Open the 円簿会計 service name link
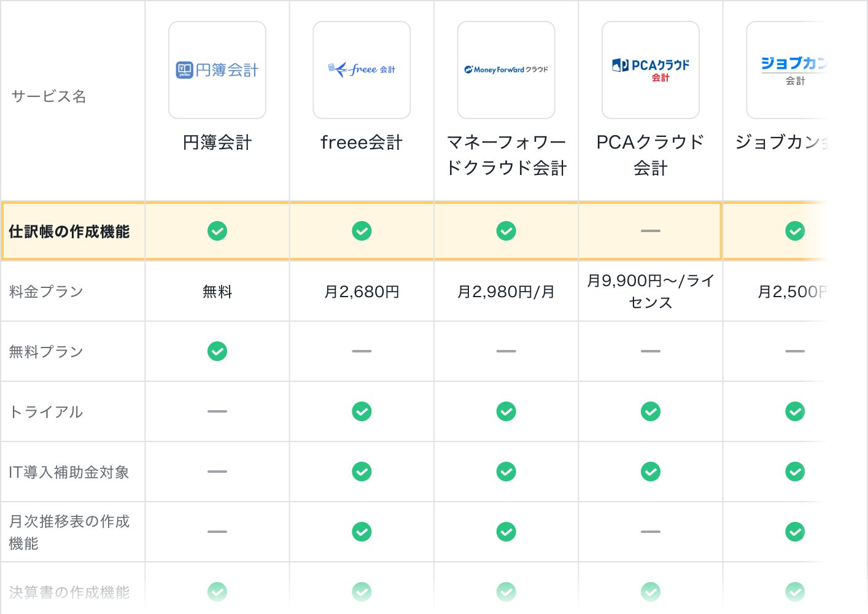Viewport: 868px width, 614px height. 217,142
